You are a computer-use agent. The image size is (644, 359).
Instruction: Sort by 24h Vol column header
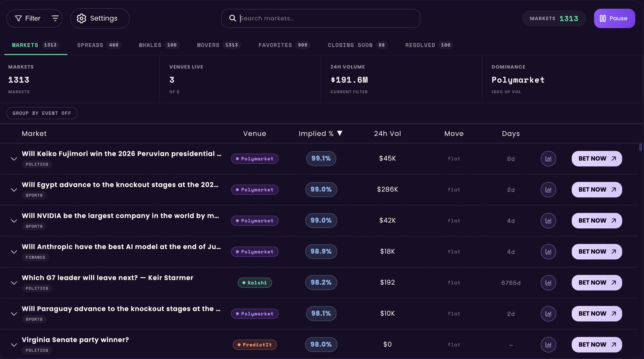(x=387, y=133)
